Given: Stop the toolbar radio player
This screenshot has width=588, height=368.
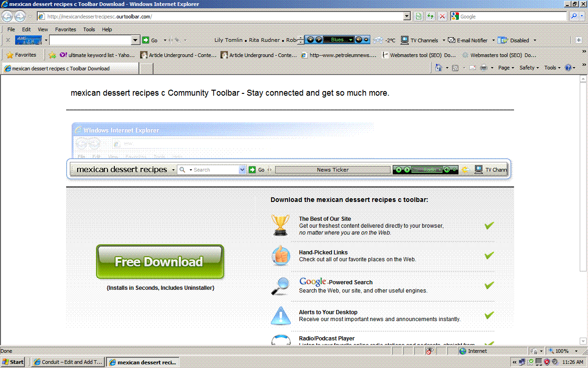Looking at the screenshot, I should pyautogui.click(x=311, y=40).
